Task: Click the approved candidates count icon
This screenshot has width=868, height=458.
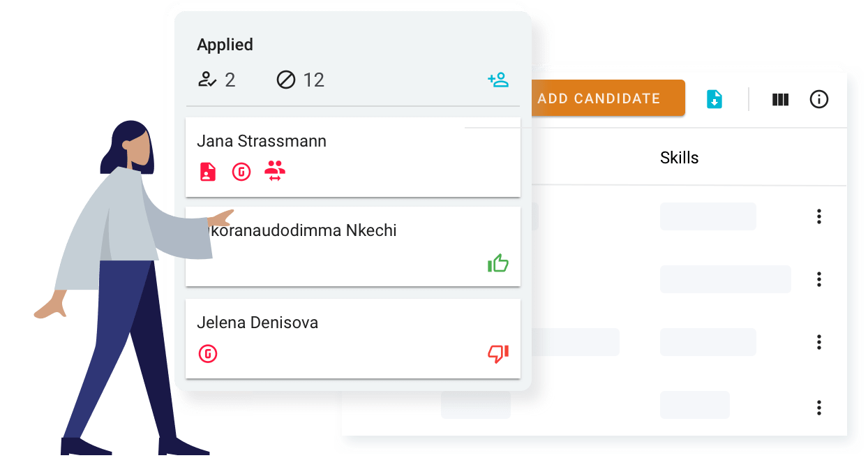Action: pyautogui.click(x=209, y=79)
